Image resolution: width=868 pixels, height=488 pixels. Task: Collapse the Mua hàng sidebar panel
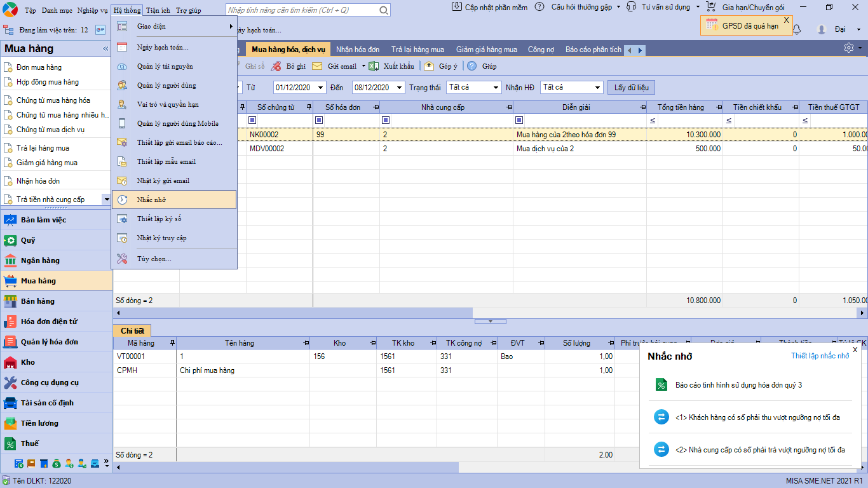[x=105, y=49]
